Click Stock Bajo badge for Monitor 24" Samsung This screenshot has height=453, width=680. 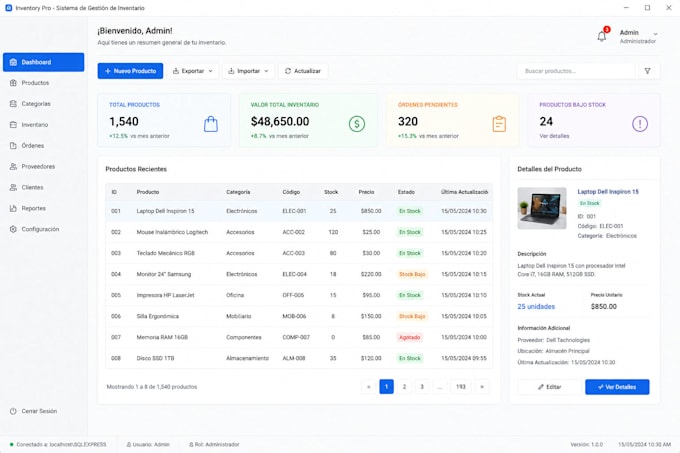click(x=412, y=274)
